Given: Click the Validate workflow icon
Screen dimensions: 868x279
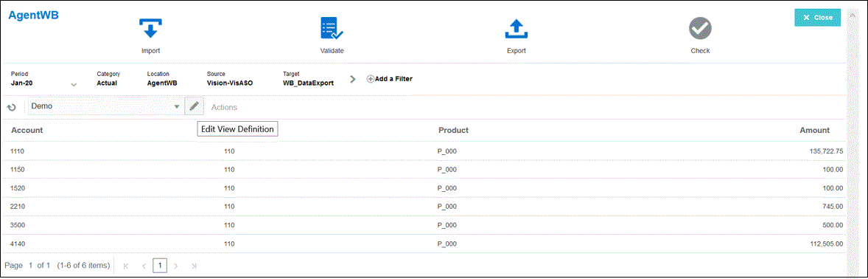Looking at the screenshot, I should (332, 29).
